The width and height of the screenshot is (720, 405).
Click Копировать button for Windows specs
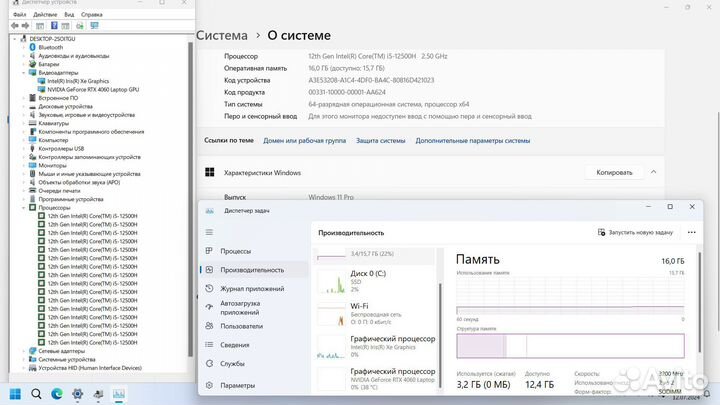point(614,173)
